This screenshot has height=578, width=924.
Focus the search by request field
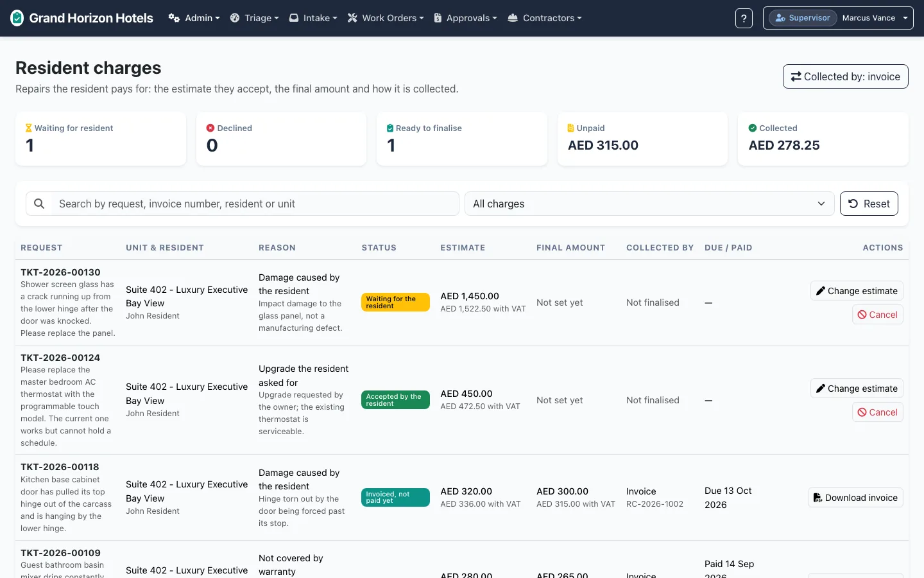255,204
